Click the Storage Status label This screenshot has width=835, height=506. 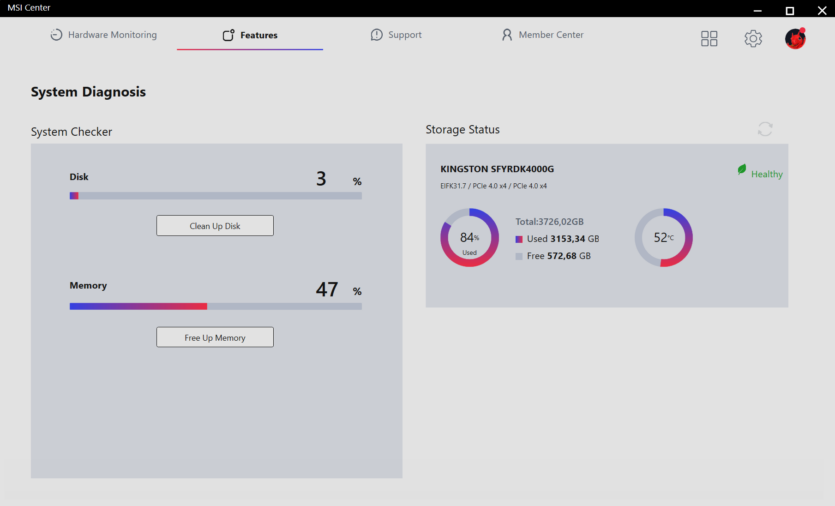click(462, 129)
